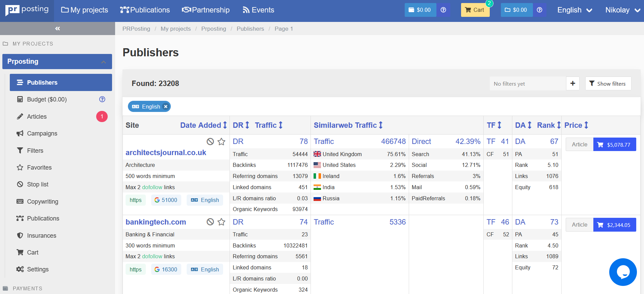Click Google 51000 indexed pages badge
Screen dimensions: 644x294
(x=166, y=200)
